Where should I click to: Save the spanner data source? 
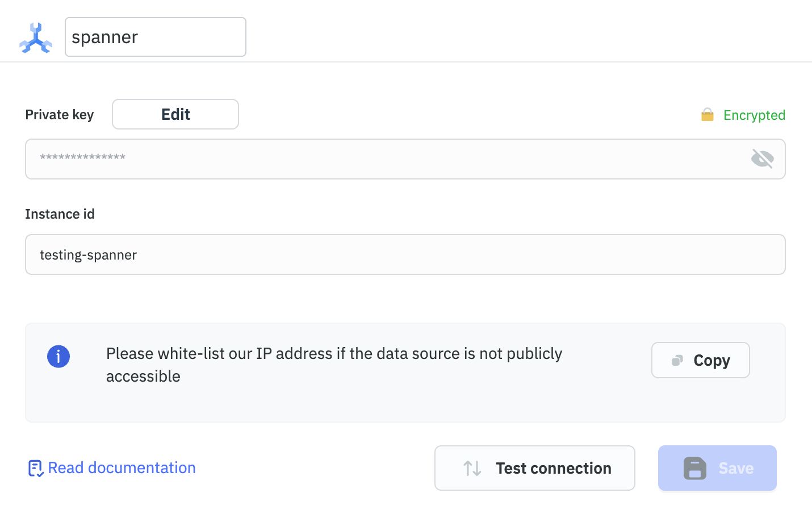717,468
